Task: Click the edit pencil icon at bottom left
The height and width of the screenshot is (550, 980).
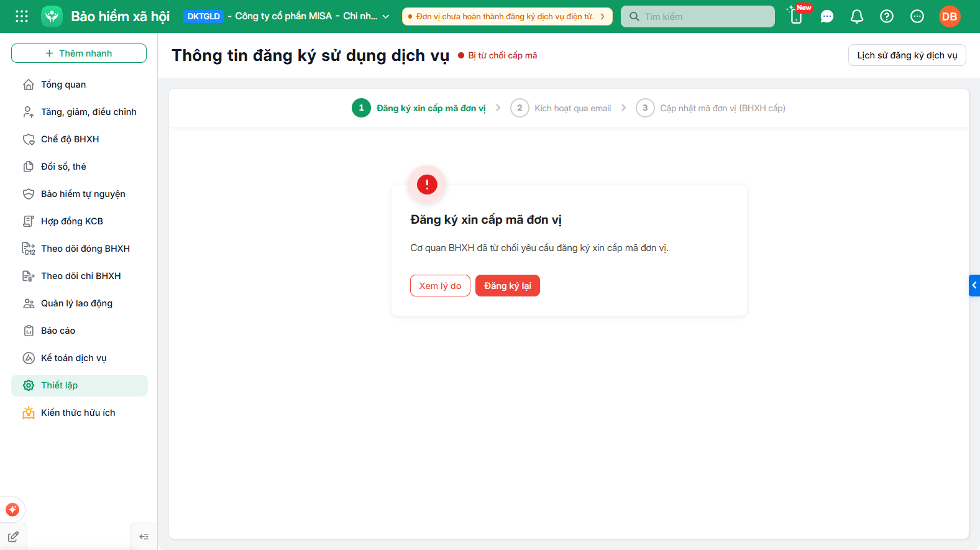Action: (x=13, y=537)
